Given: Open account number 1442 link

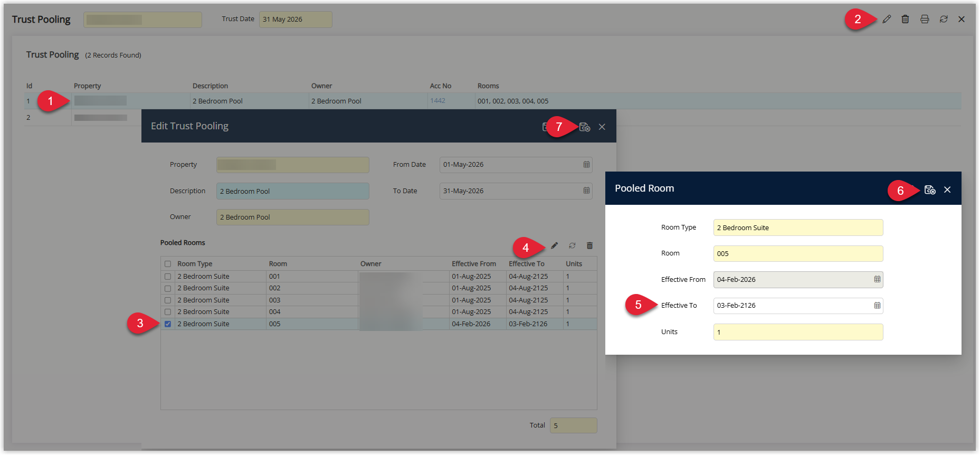Looking at the screenshot, I should click(437, 101).
